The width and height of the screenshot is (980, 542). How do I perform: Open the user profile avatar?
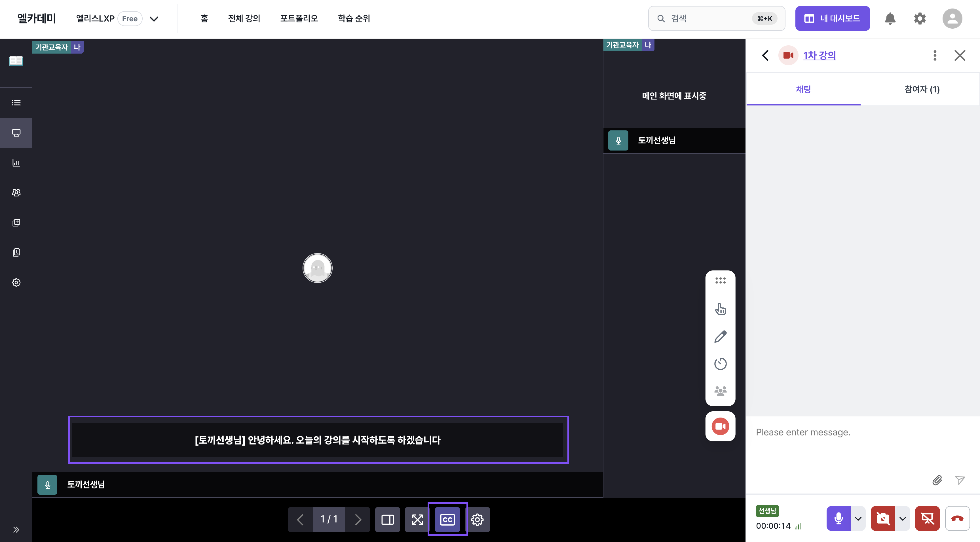tap(952, 18)
